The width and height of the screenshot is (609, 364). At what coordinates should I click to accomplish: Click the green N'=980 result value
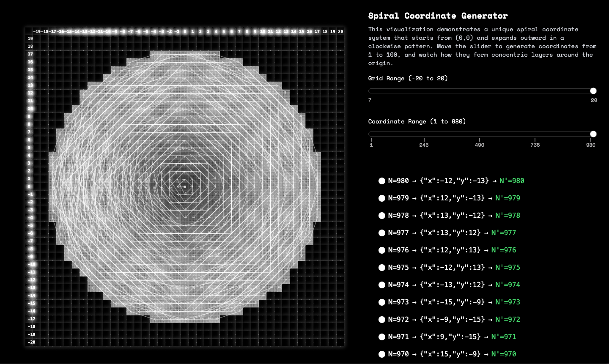point(512,181)
